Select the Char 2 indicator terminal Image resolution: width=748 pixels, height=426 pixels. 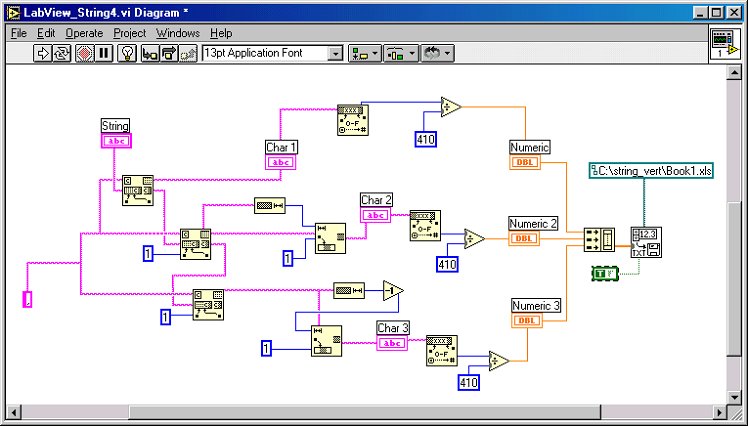[x=376, y=215]
